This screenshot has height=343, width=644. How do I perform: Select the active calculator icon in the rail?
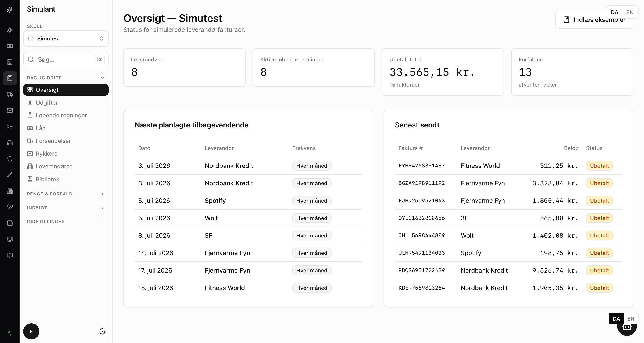[10, 78]
